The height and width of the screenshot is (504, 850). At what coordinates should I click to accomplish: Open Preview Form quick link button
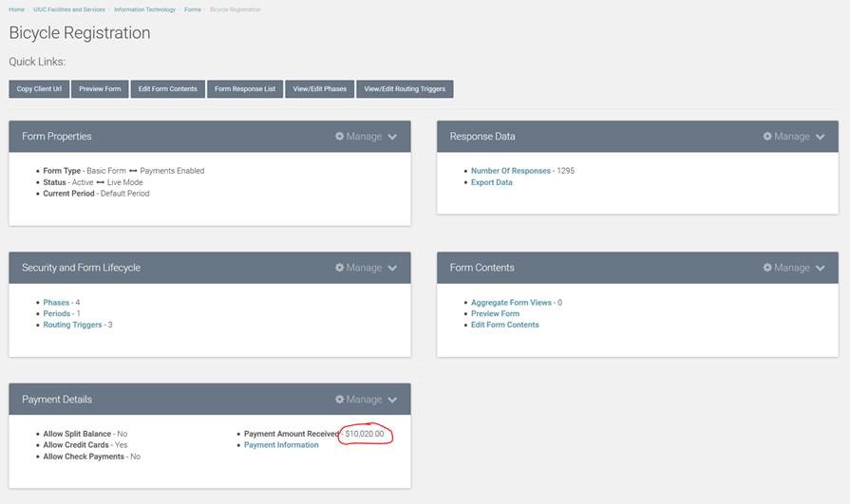100,89
